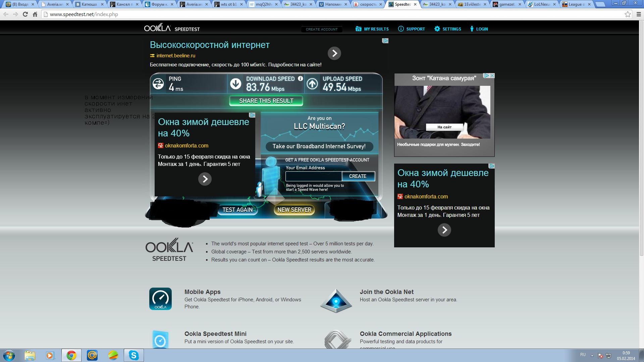Click the Share This Result button
Image resolution: width=644 pixels, height=362 pixels.
click(266, 101)
